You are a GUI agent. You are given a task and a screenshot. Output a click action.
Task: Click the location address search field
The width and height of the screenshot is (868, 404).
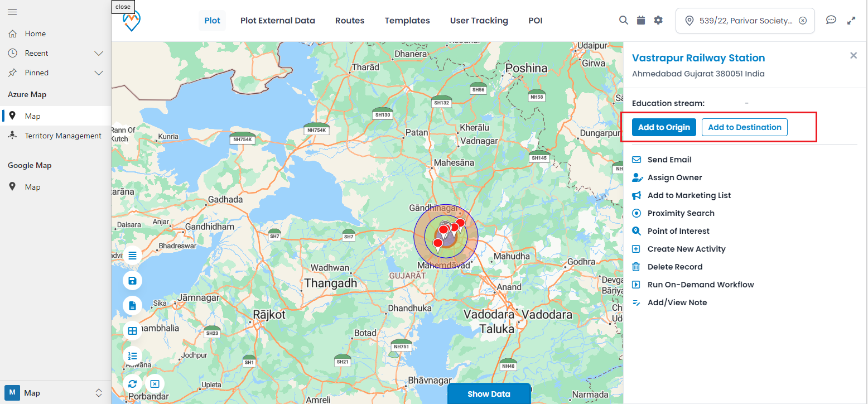[745, 21]
